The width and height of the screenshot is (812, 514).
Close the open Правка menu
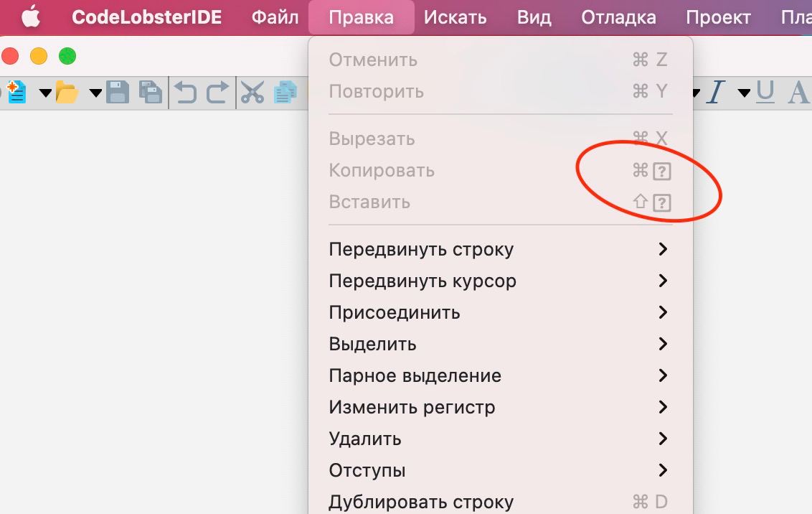[362, 17]
